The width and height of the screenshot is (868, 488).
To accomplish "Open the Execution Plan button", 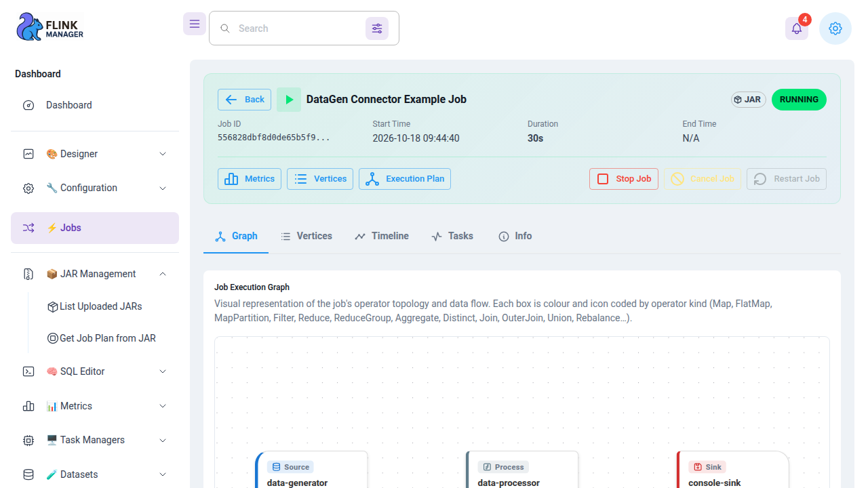I will pos(405,179).
